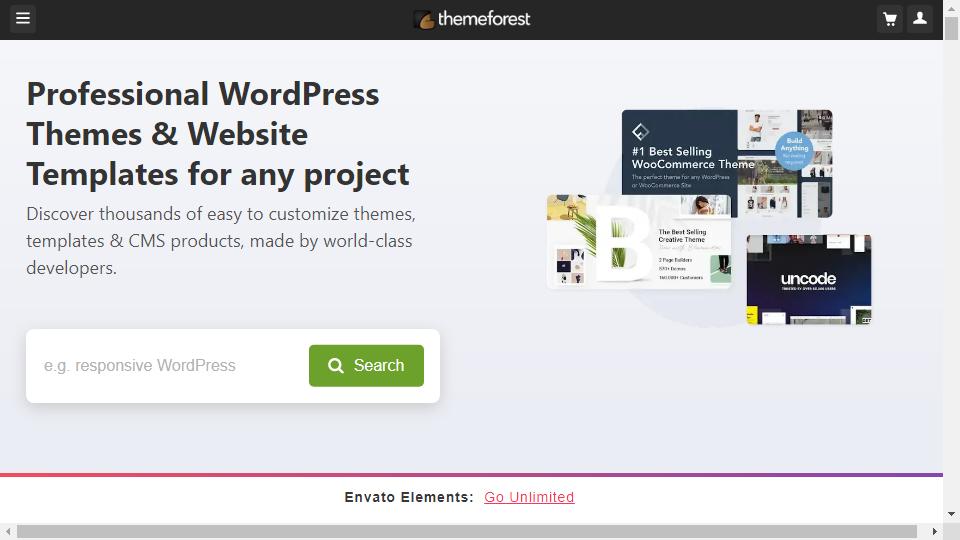Click the vertical scrollbar up arrow
Screen dimensions: 960x540
(951, 7)
